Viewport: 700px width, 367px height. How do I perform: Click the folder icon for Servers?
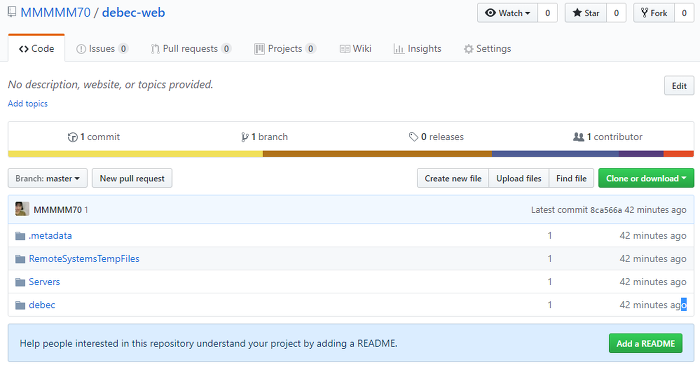point(20,282)
